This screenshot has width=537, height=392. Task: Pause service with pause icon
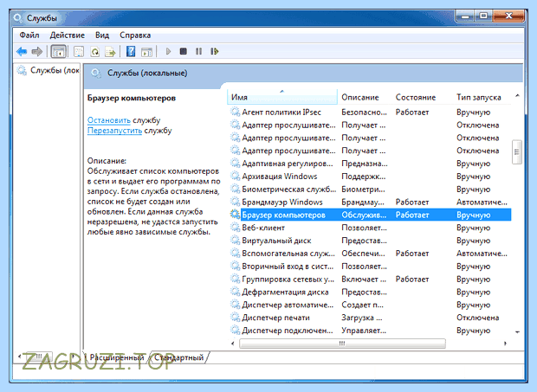198,52
